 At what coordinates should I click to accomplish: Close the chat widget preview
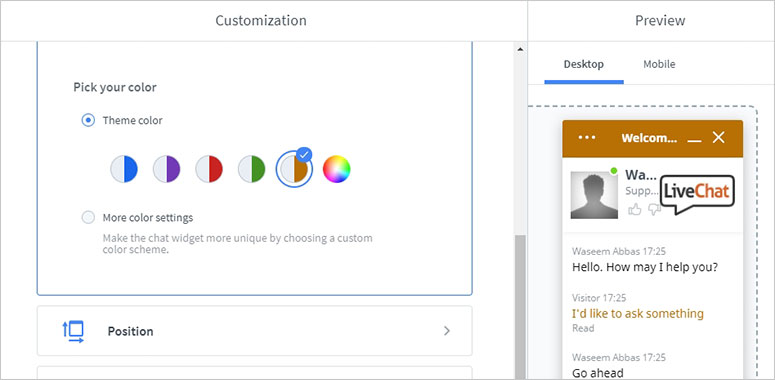[x=718, y=137]
